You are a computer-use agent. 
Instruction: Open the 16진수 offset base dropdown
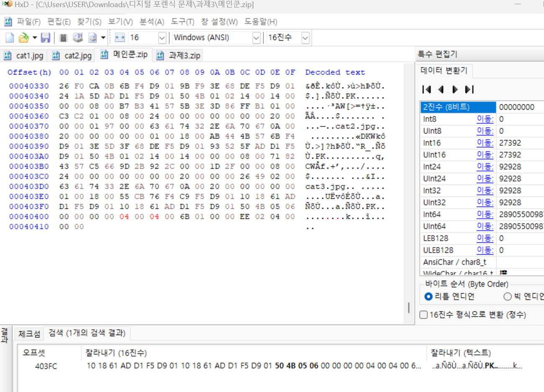point(305,38)
